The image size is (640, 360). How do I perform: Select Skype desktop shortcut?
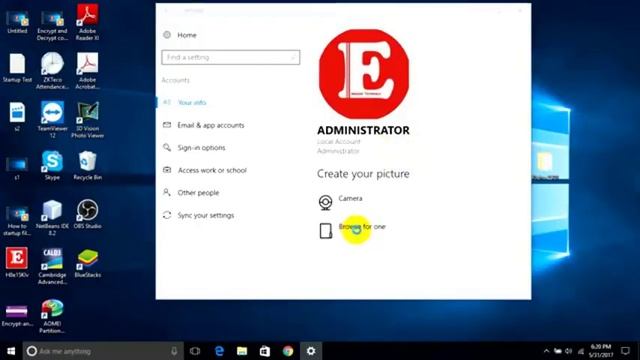(x=52, y=165)
